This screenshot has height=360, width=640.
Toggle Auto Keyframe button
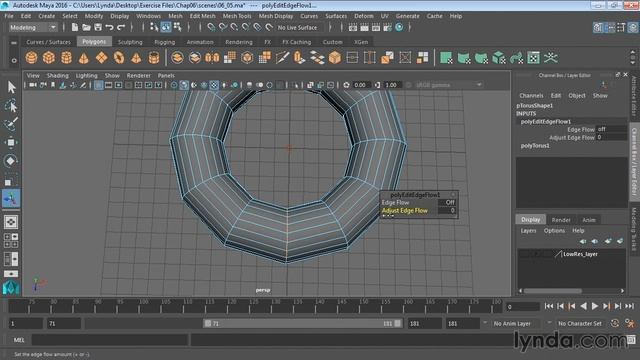[615, 323]
